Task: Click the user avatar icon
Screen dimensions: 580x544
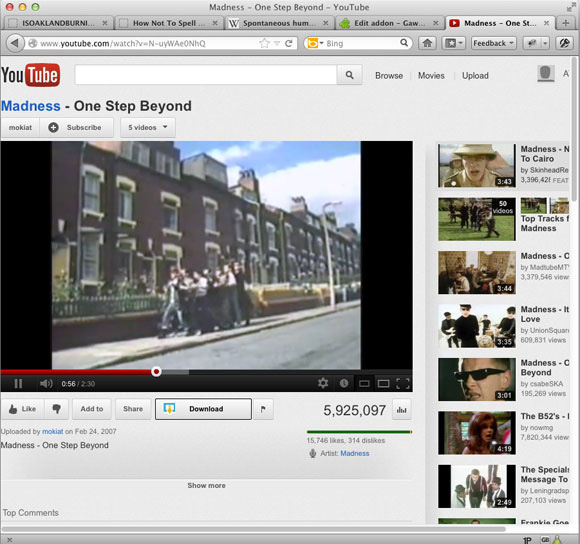Action: (546, 74)
